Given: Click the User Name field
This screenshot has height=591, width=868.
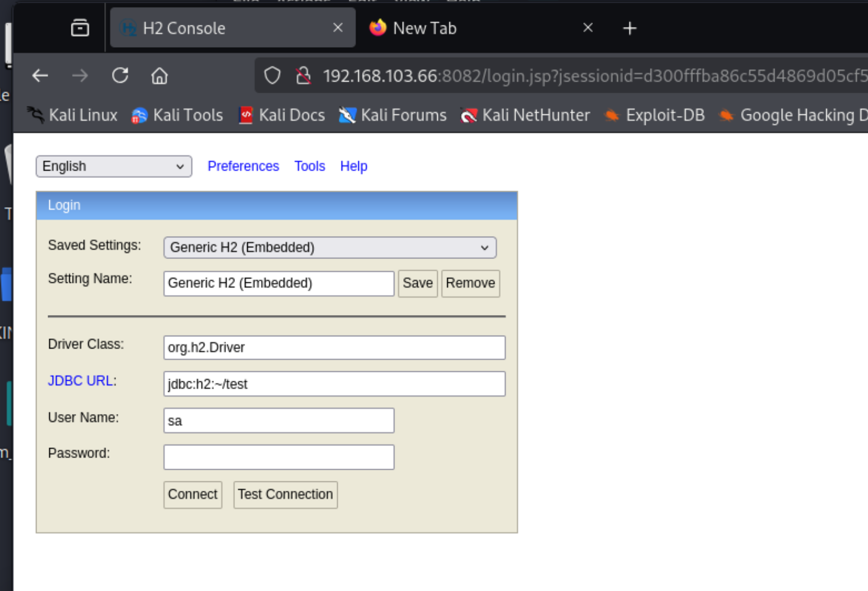Looking at the screenshot, I should click(x=279, y=420).
